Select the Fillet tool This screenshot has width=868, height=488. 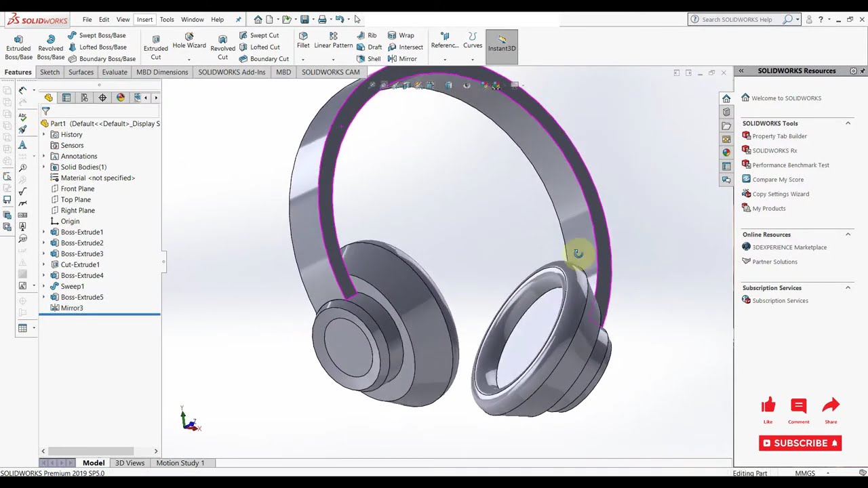coord(303,41)
